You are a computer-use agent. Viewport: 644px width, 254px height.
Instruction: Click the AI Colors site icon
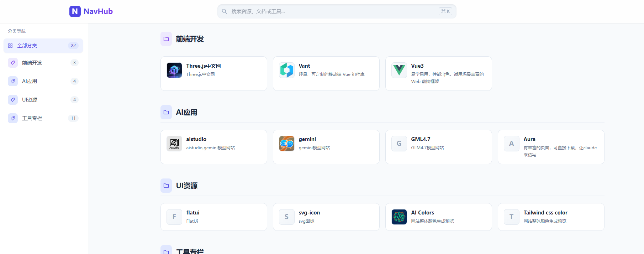[x=399, y=217]
